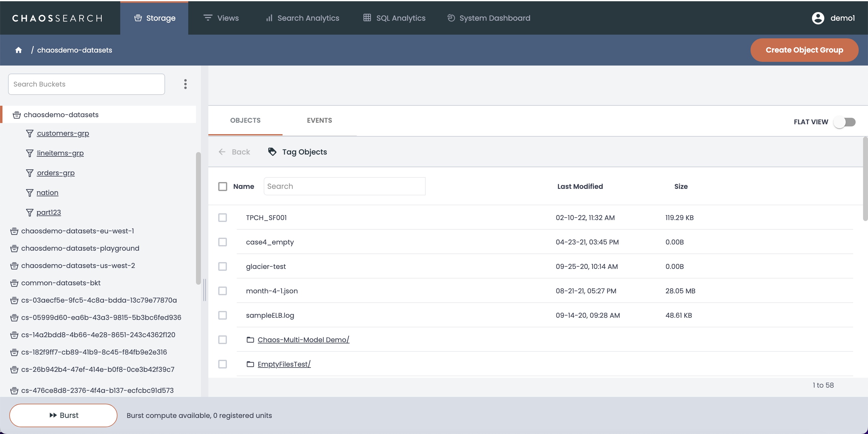Viewport: 868px width, 434px height.
Task: Tick the select-all checkbox beside Name
Action: [x=222, y=186]
